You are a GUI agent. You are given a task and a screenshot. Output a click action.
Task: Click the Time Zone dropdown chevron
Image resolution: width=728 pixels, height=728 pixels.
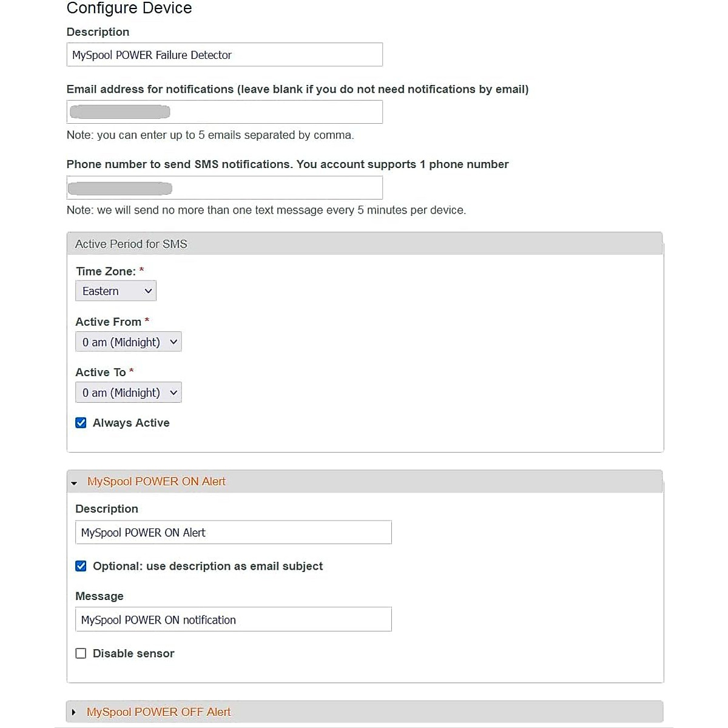pyautogui.click(x=148, y=291)
